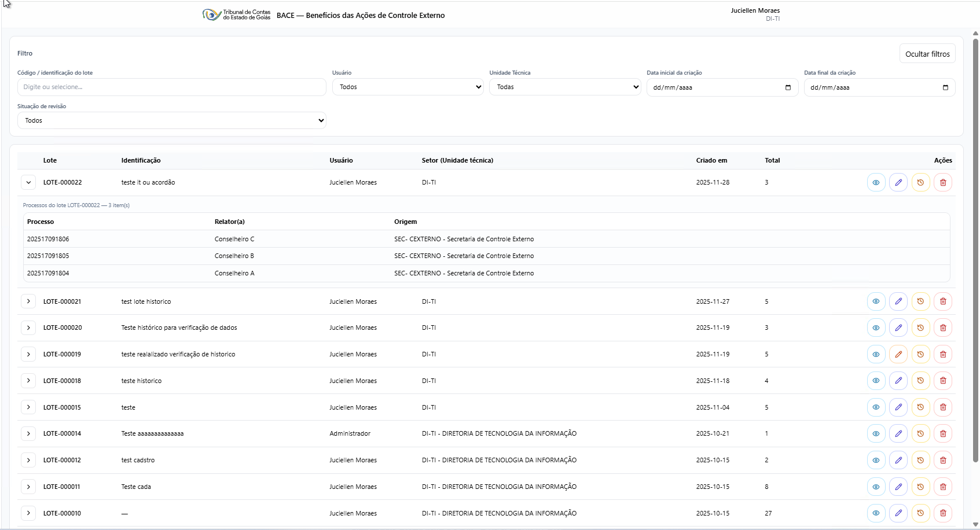Delete LOTE-000019 with the trash icon

[x=942, y=354]
